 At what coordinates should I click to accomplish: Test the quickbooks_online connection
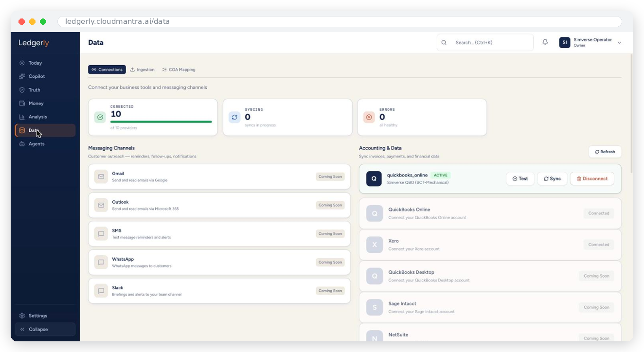coord(520,178)
